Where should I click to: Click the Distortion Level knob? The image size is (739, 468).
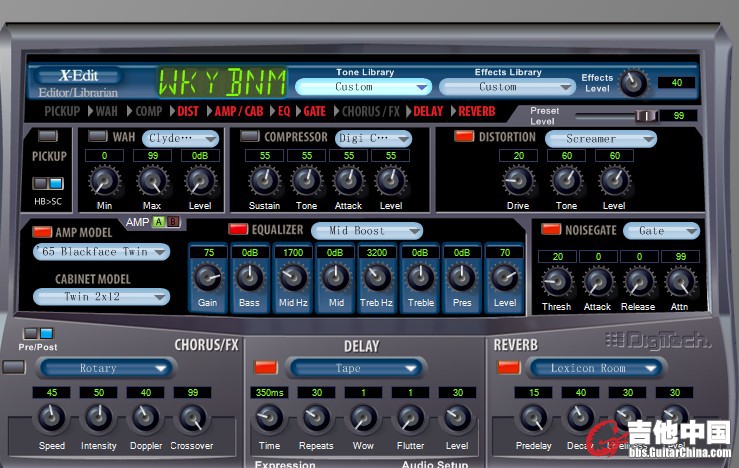(x=615, y=181)
